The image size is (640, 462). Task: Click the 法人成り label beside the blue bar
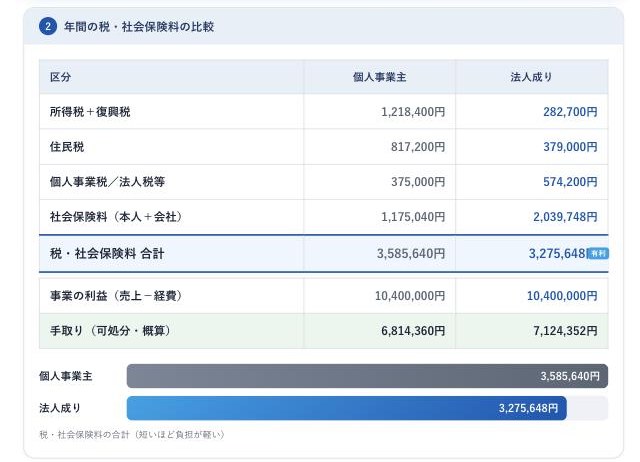[x=60, y=408]
